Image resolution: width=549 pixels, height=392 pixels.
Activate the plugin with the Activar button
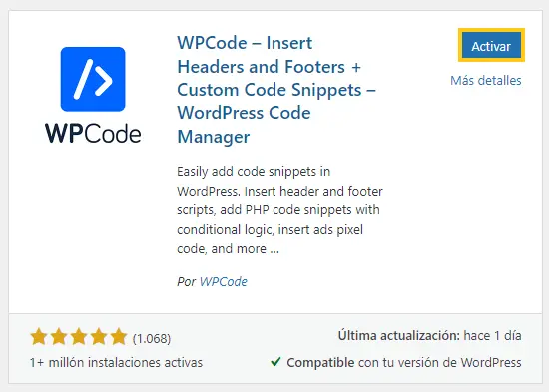click(x=491, y=46)
